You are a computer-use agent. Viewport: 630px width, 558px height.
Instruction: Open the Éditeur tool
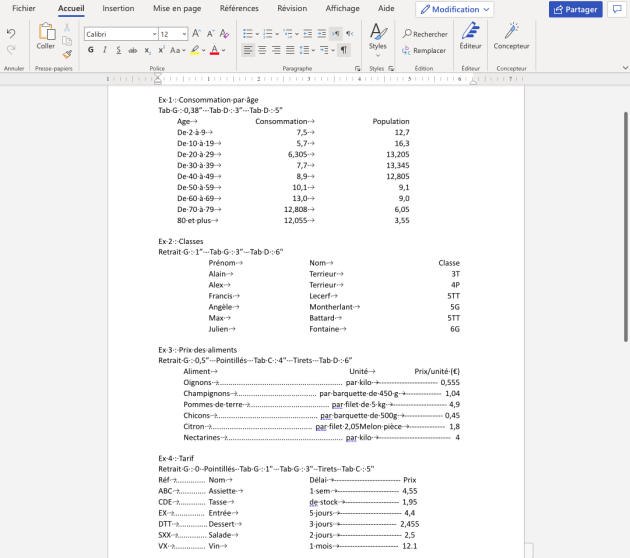point(470,36)
